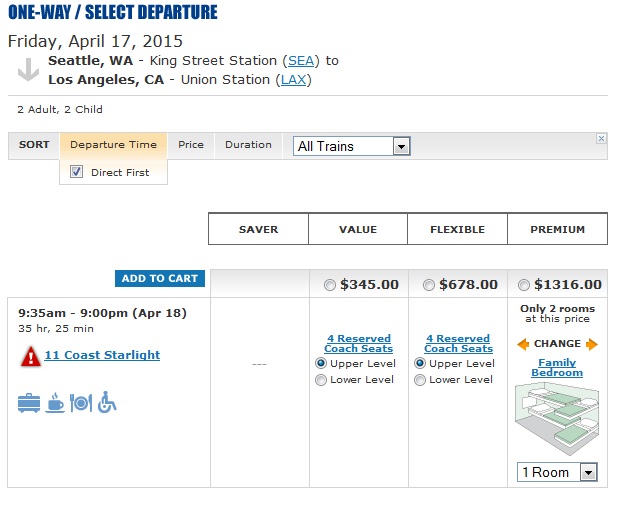This screenshot has width=618, height=509.
Task: Click the Family Bedroom illustration
Action: click(x=557, y=420)
